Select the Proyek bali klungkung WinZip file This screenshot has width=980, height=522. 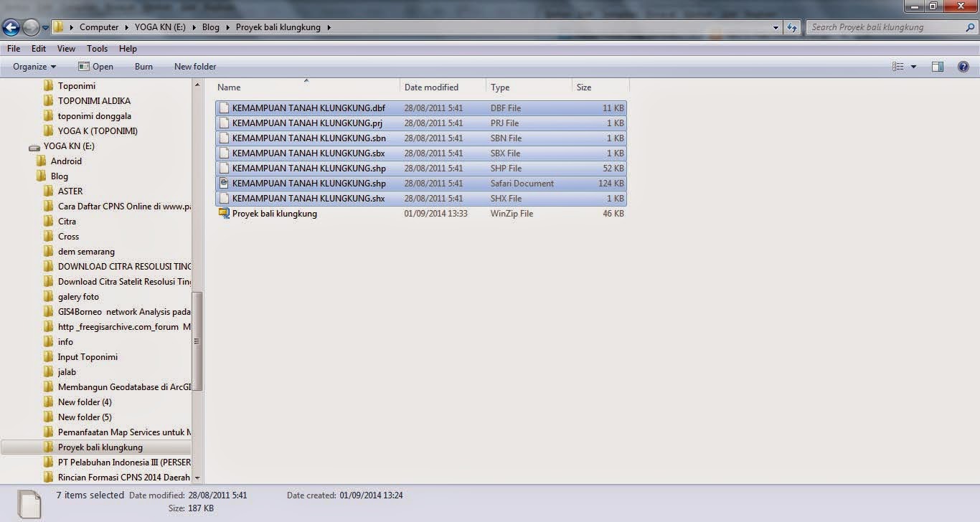point(274,213)
